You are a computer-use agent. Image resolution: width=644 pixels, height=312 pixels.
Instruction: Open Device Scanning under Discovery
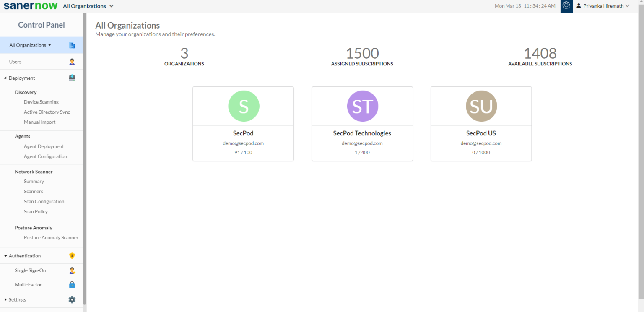[x=41, y=102]
